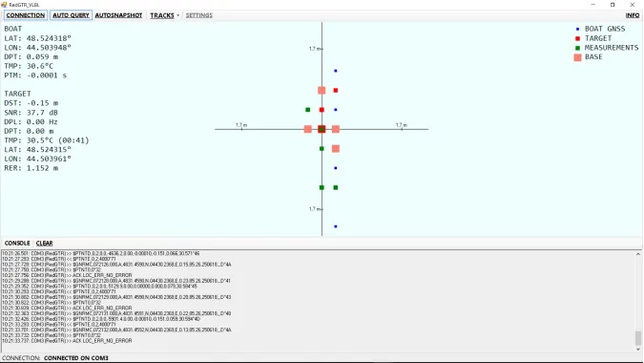The height and width of the screenshot is (363, 644).
Task: Toggle AUTOSNAPSHOT in the toolbar
Action: (x=118, y=15)
